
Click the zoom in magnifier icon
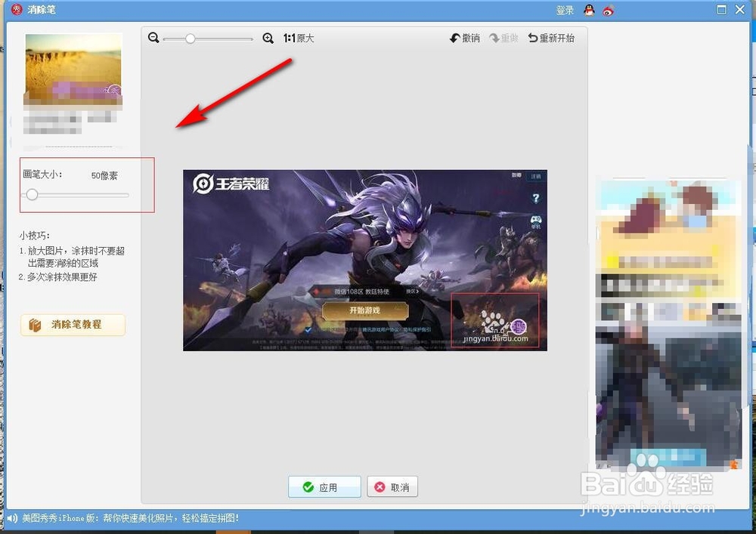pos(268,38)
